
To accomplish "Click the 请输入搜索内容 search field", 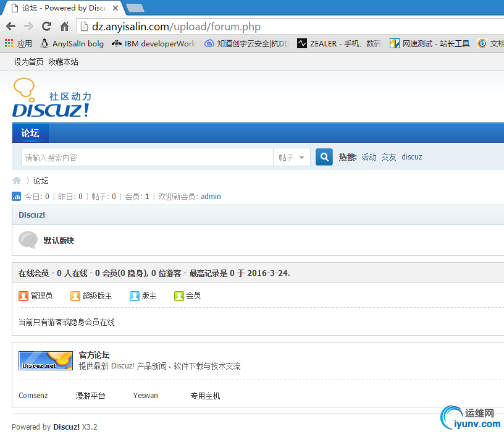I will pyautogui.click(x=147, y=157).
